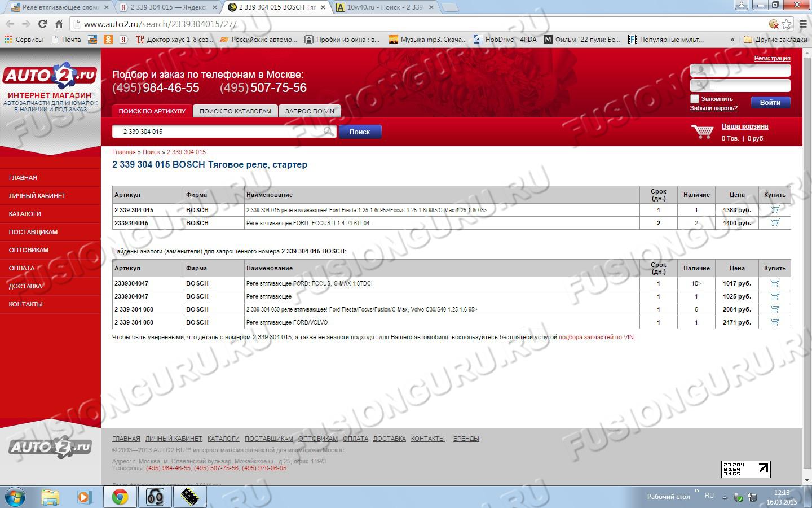Open Ваша корзина link
This screenshot has width=812, height=508.
pos(745,126)
